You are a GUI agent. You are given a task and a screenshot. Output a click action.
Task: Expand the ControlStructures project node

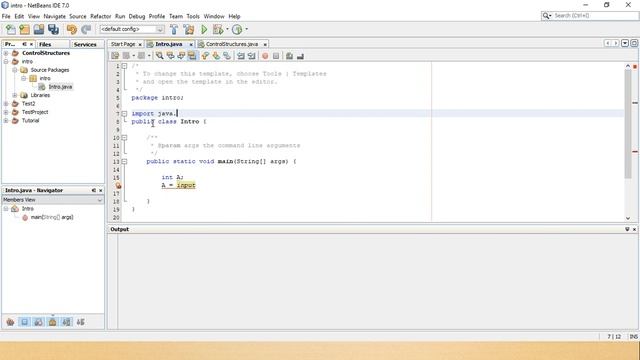coord(6,53)
